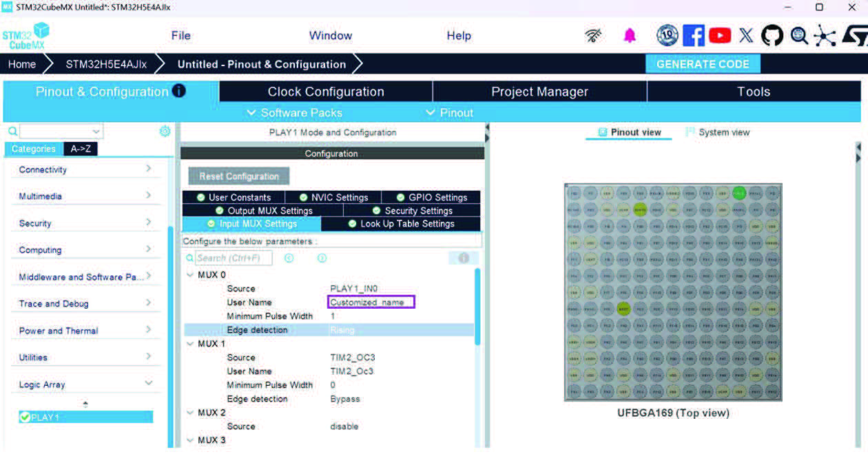Expand the Pinout dropdown menu
The width and height of the screenshot is (868, 454).
pos(449,112)
